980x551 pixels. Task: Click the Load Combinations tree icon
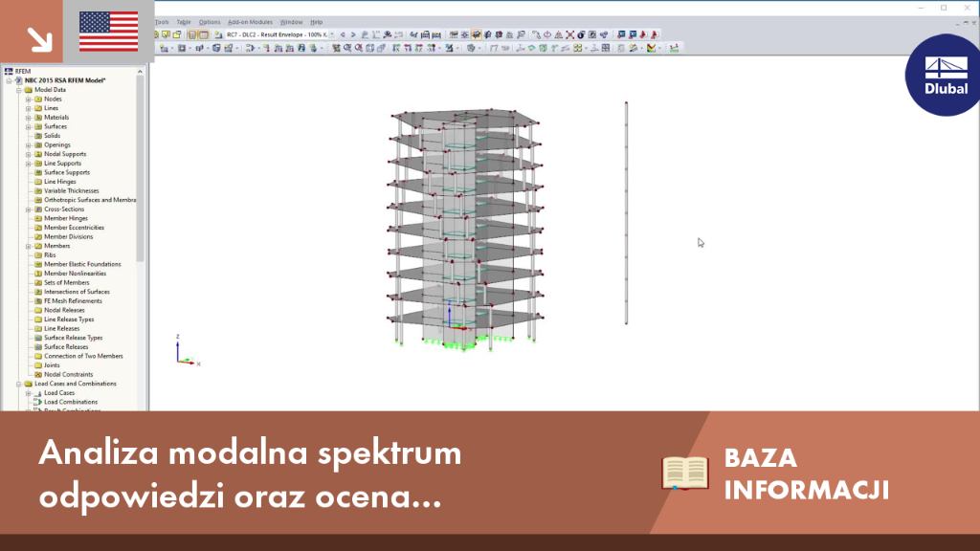click(x=38, y=403)
